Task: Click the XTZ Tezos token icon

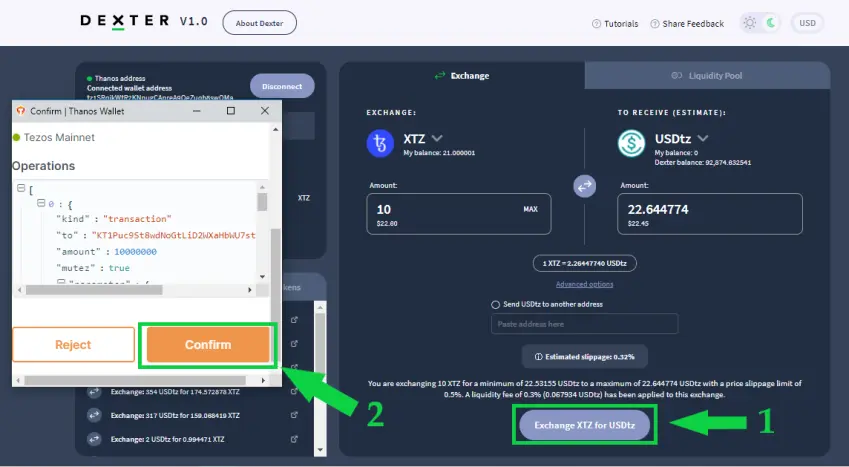Action: pyautogui.click(x=380, y=144)
